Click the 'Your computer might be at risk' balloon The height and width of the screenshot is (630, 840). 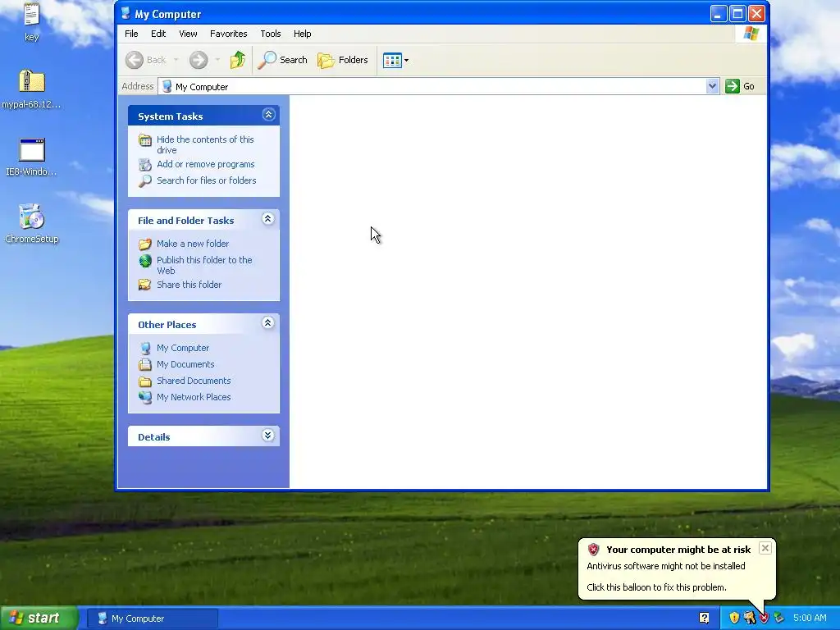coord(677,568)
